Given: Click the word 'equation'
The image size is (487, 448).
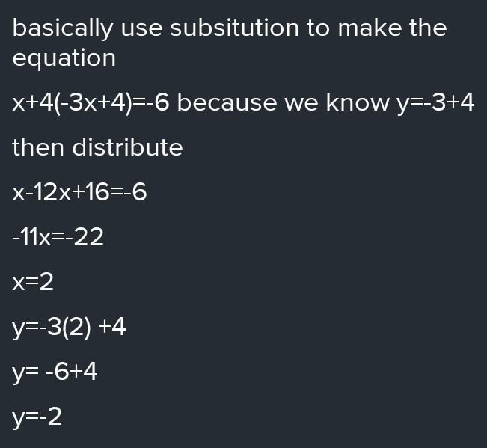Looking at the screenshot, I should [x=64, y=59].
